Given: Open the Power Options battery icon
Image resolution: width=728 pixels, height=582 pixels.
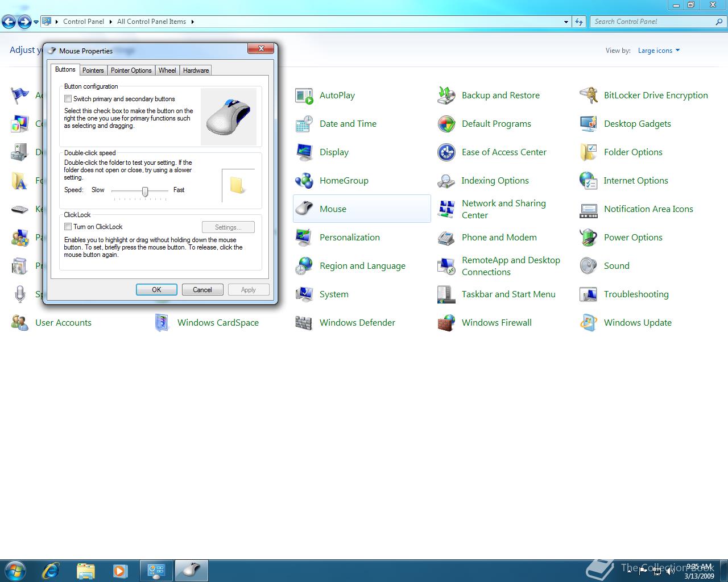Looking at the screenshot, I should point(588,238).
